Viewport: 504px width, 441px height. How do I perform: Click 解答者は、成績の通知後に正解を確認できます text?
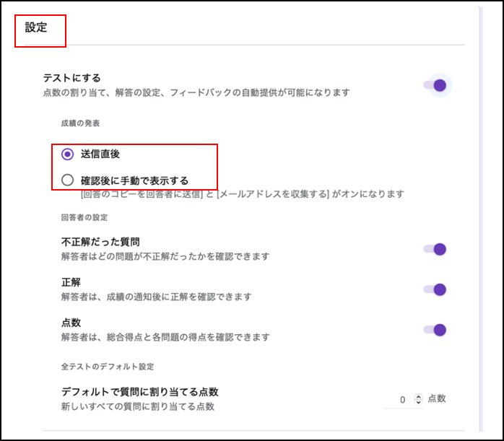156,297
